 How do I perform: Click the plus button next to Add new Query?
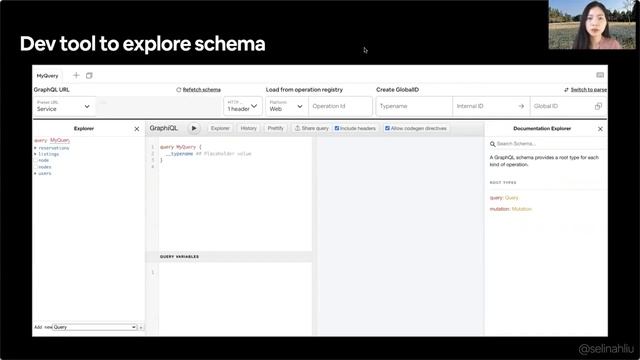click(x=141, y=327)
